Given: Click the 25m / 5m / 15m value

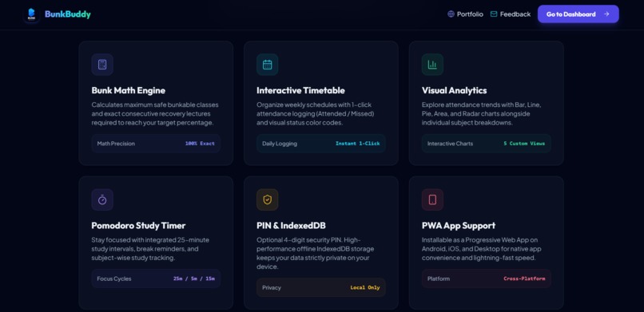Looking at the screenshot, I should pyautogui.click(x=194, y=278).
